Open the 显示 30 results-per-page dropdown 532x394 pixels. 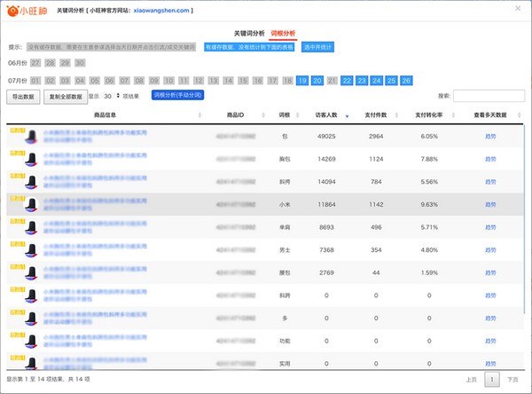(110, 96)
